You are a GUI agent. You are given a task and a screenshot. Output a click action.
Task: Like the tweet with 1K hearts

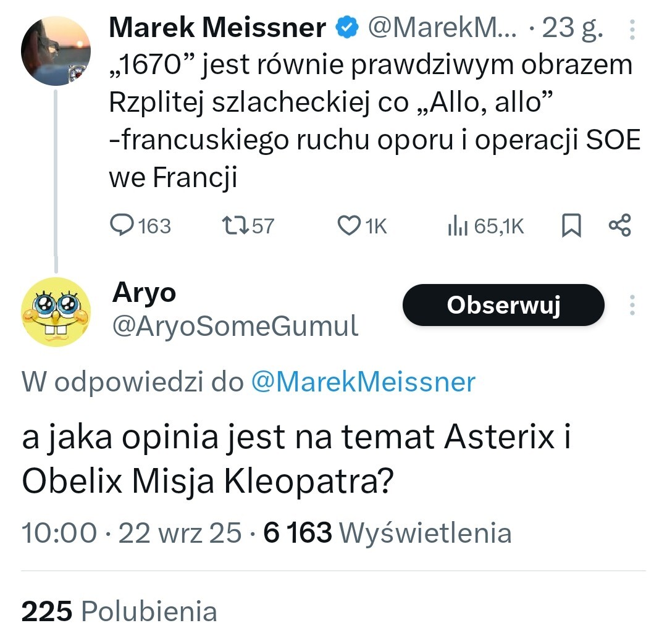coord(349,227)
